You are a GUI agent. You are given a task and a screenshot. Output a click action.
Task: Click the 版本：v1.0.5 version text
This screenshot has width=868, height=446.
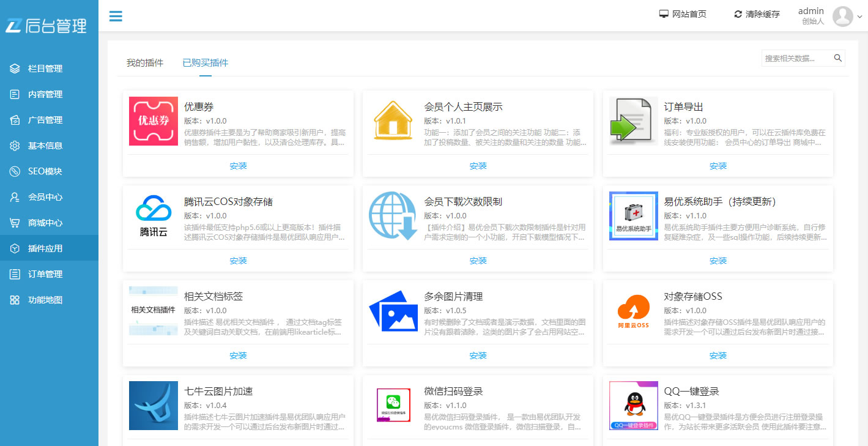[445, 311]
